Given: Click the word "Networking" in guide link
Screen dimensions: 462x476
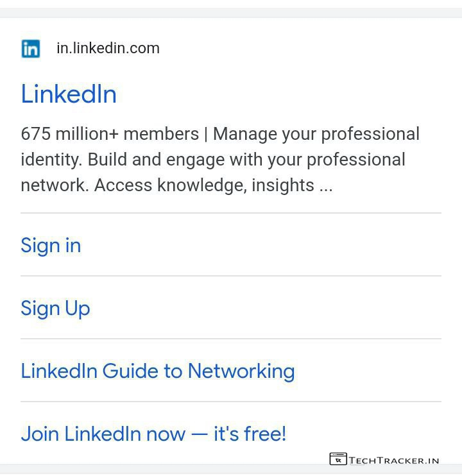Looking at the screenshot, I should [241, 371].
